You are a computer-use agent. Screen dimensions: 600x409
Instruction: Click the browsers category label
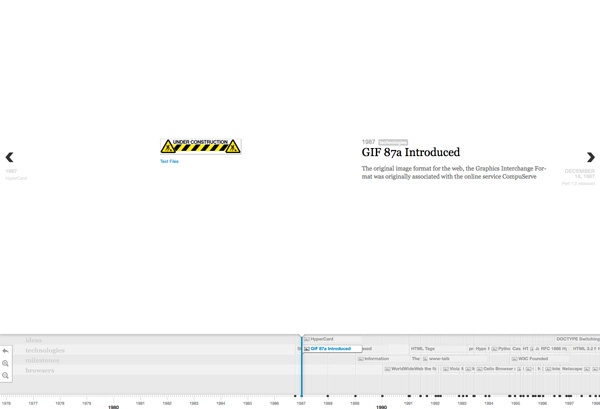pos(40,370)
